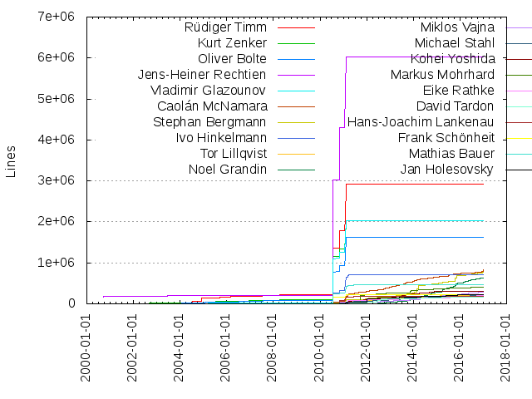The width and height of the screenshot is (532, 399).
Task: Click the 2010-01-01 x-axis date label
Action: click(x=319, y=347)
